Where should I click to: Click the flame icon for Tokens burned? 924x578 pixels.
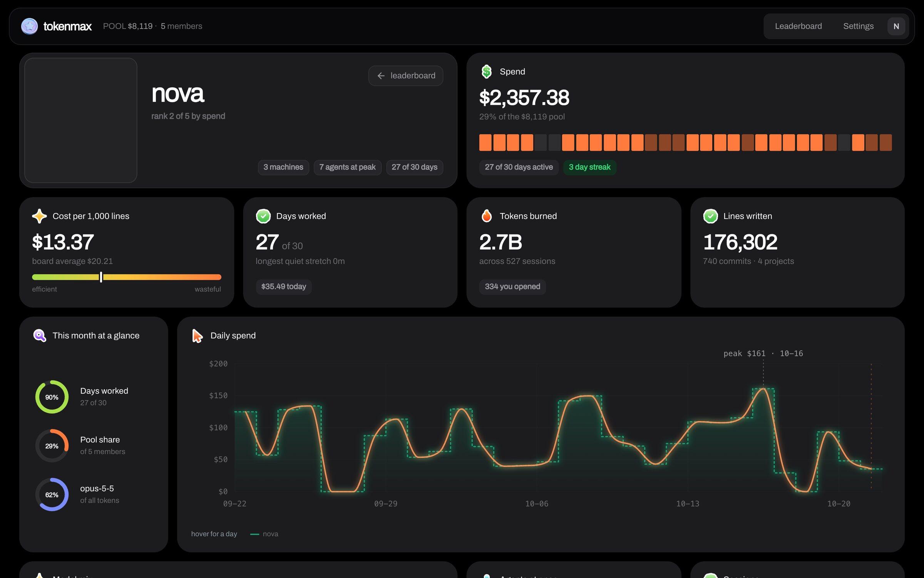point(487,216)
